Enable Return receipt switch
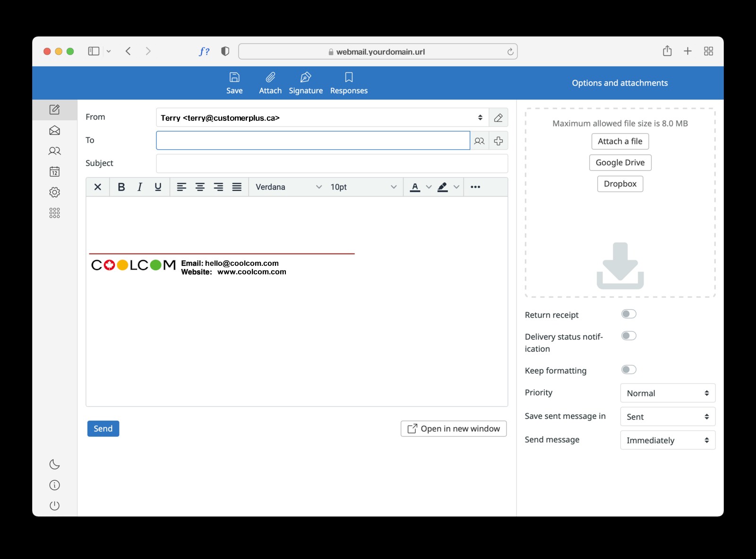This screenshot has height=559, width=756. tap(629, 314)
